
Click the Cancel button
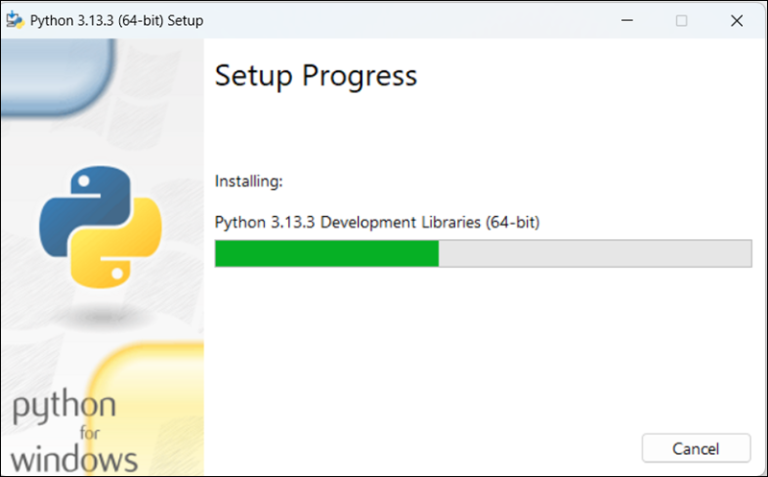click(x=695, y=447)
